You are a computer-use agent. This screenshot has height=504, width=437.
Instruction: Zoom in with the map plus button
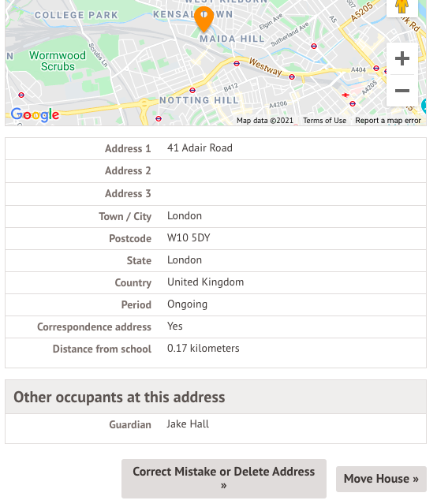(402, 58)
